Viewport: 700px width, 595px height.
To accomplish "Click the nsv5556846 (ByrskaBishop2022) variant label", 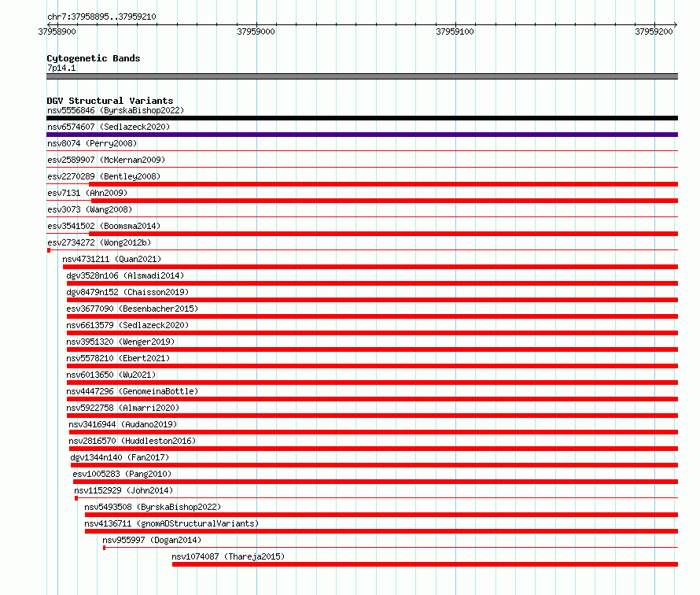I will [116, 110].
